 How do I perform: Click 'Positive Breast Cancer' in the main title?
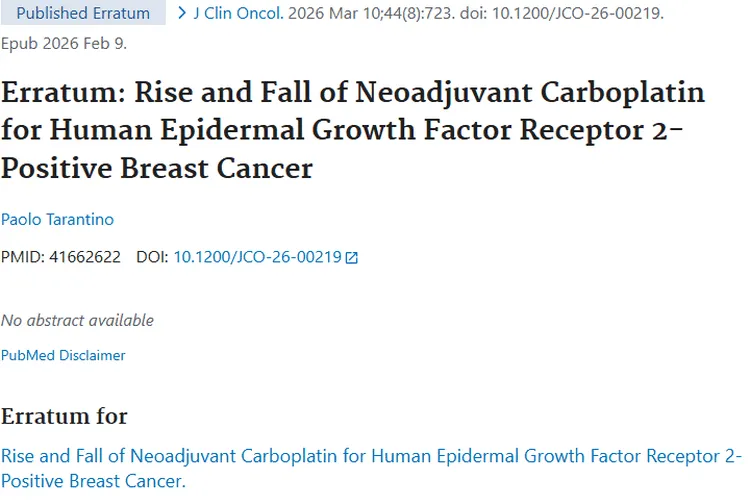[x=157, y=167]
